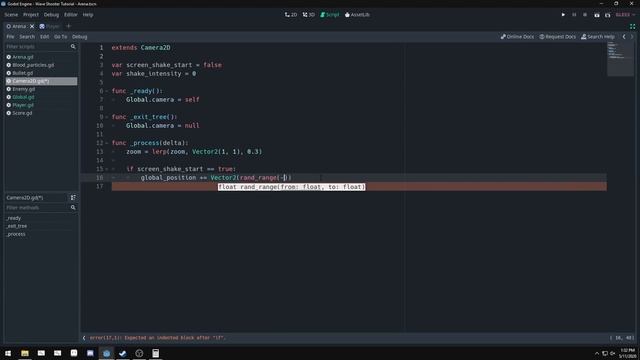Viewport: 640px width, 360px height.
Task: Click the filter scripts search icon
Action: coord(73,47)
